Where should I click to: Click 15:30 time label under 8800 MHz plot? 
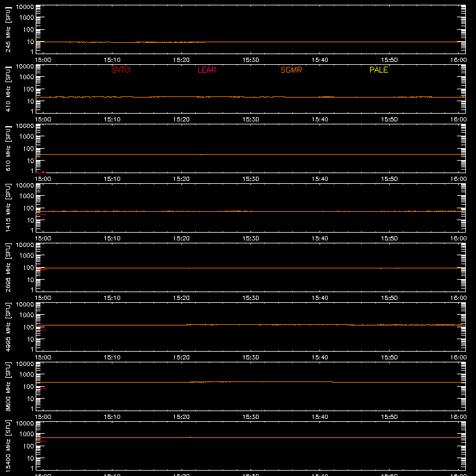pos(250,417)
